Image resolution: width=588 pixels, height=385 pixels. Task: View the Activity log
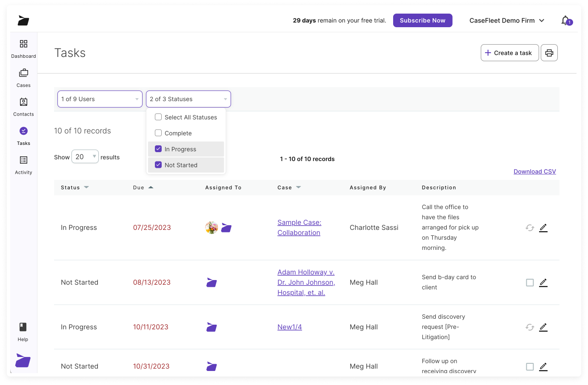[x=23, y=164]
